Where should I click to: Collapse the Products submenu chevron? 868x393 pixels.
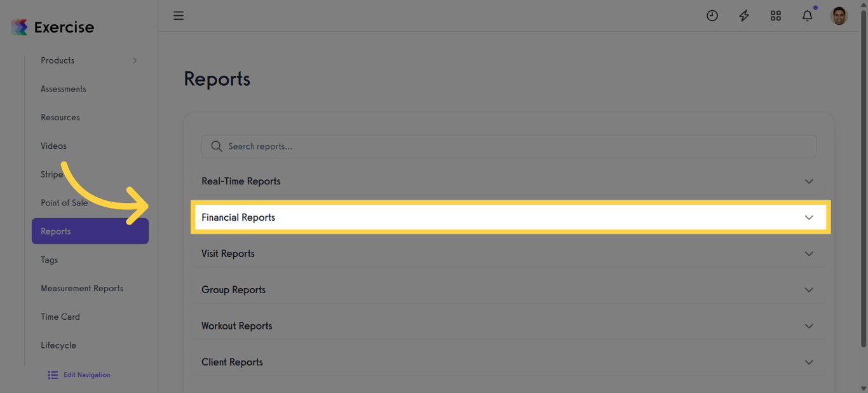[x=134, y=60]
